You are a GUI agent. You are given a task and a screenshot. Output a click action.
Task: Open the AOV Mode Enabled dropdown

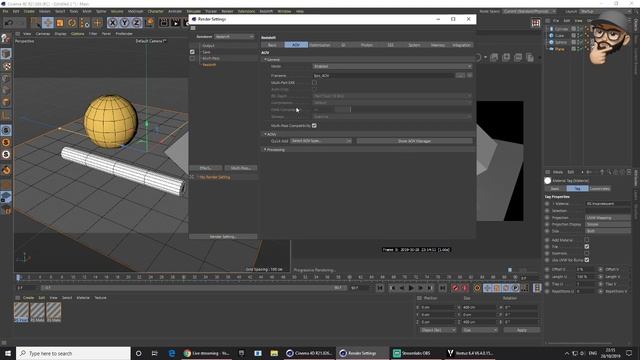pyautogui.click(x=392, y=66)
